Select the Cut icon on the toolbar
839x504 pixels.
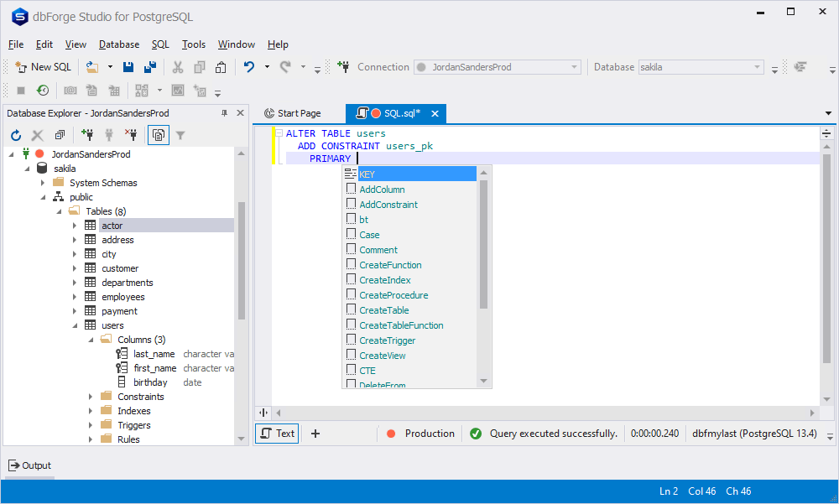tap(177, 67)
